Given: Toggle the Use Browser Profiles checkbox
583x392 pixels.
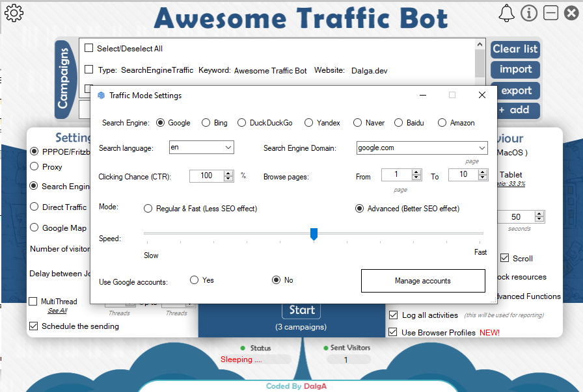Looking at the screenshot, I should (x=392, y=332).
